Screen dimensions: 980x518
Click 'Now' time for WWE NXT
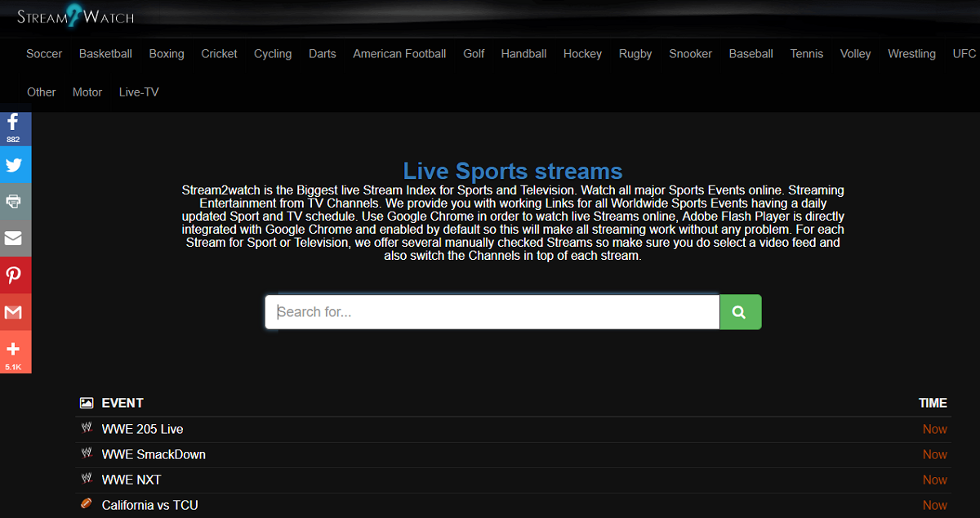point(935,480)
